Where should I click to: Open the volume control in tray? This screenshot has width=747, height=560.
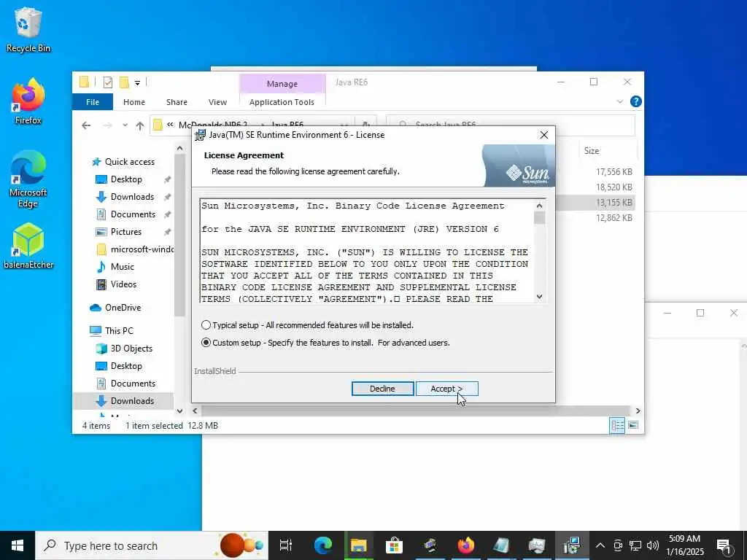[653, 545]
